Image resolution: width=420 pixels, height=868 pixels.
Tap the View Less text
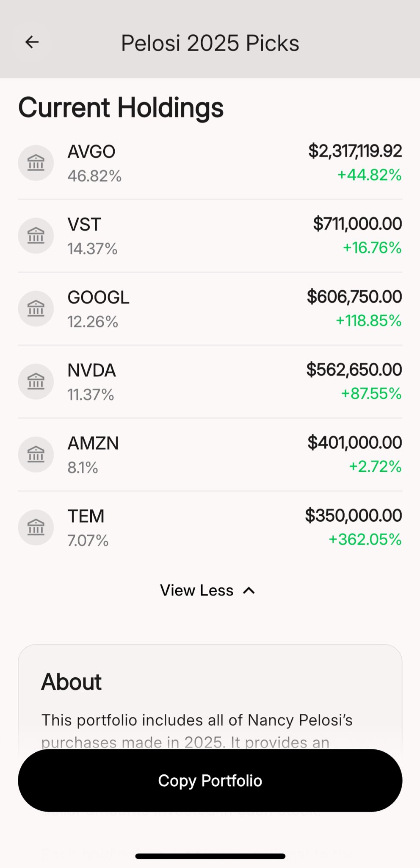(196, 590)
